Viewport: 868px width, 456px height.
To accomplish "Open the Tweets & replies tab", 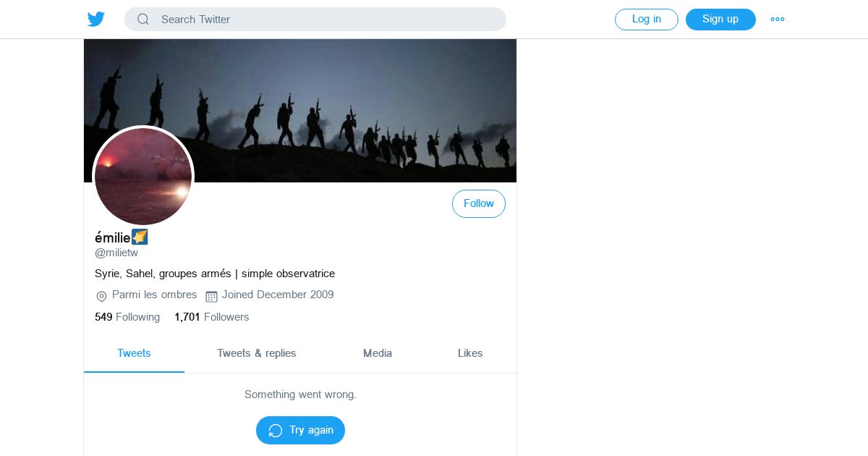I will click(x=257, y=353).
